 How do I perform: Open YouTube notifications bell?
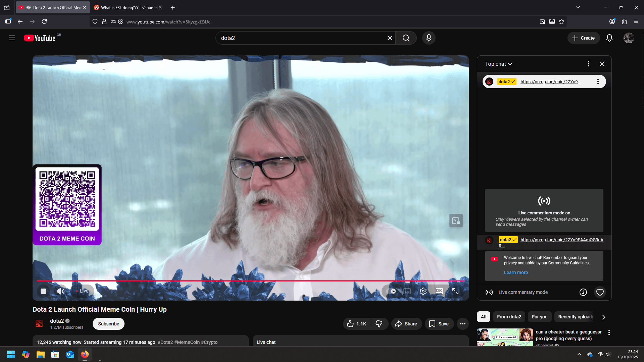pos(609,38)
